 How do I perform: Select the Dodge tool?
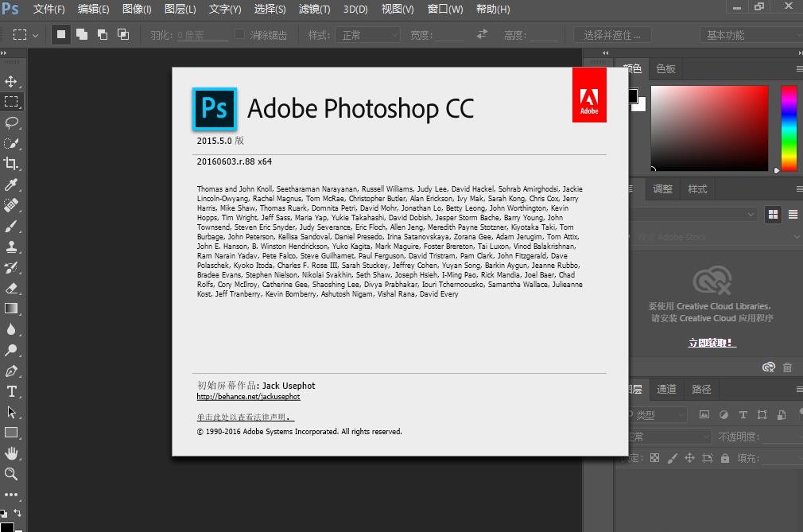click(11, 350)
